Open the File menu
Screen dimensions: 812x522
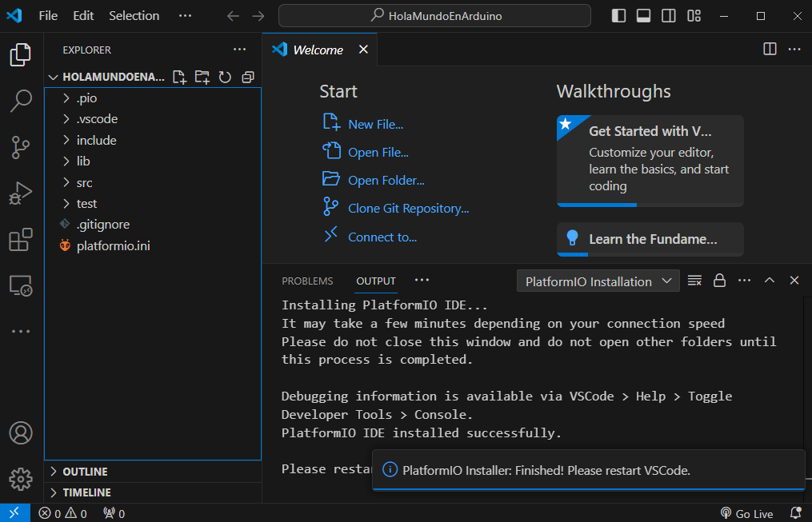(48, 16)
